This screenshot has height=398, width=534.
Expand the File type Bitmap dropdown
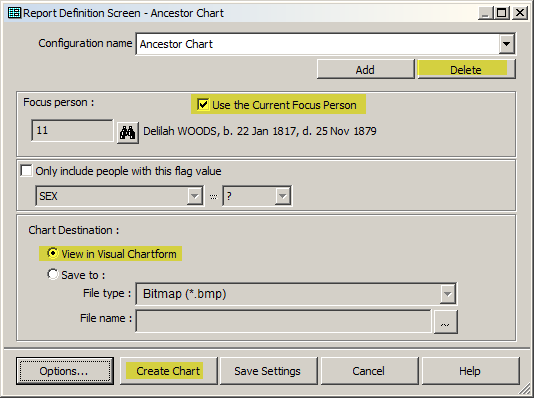(447, 293)
